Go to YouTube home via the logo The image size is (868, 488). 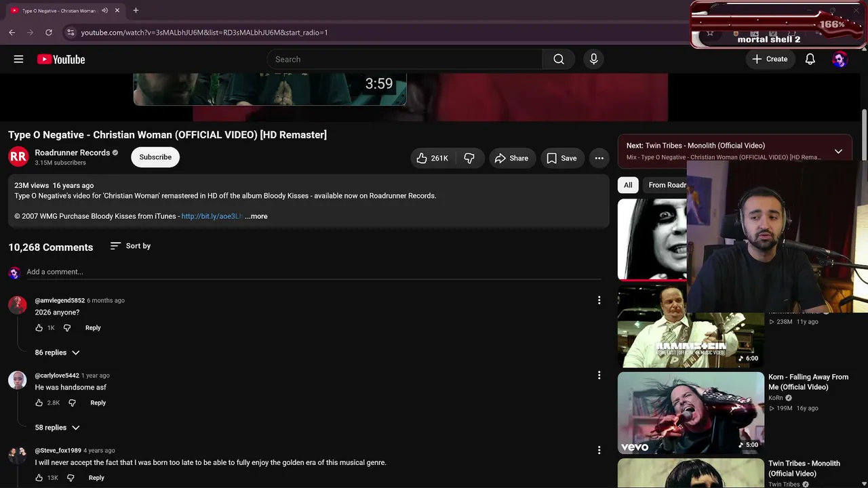point(61,60)
